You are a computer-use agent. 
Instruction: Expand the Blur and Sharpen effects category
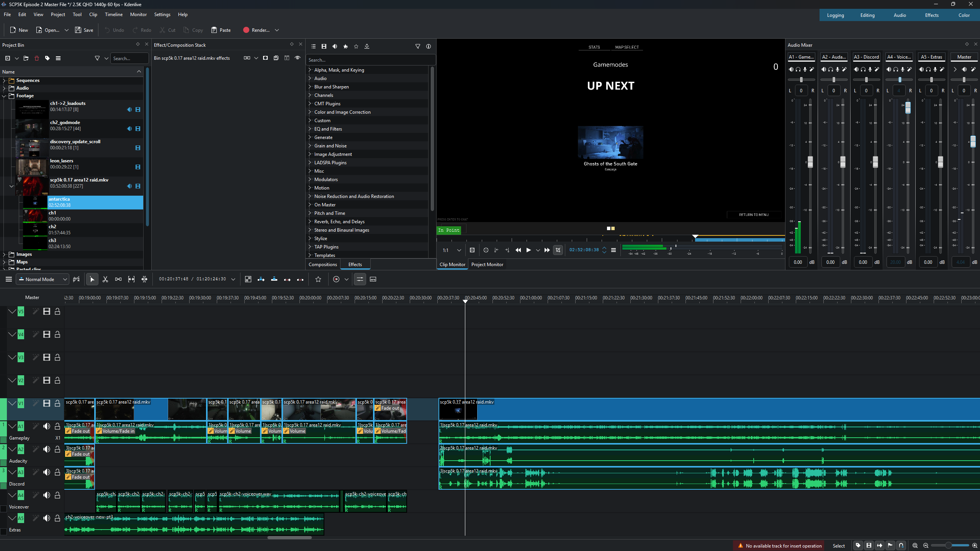point(310,87)
